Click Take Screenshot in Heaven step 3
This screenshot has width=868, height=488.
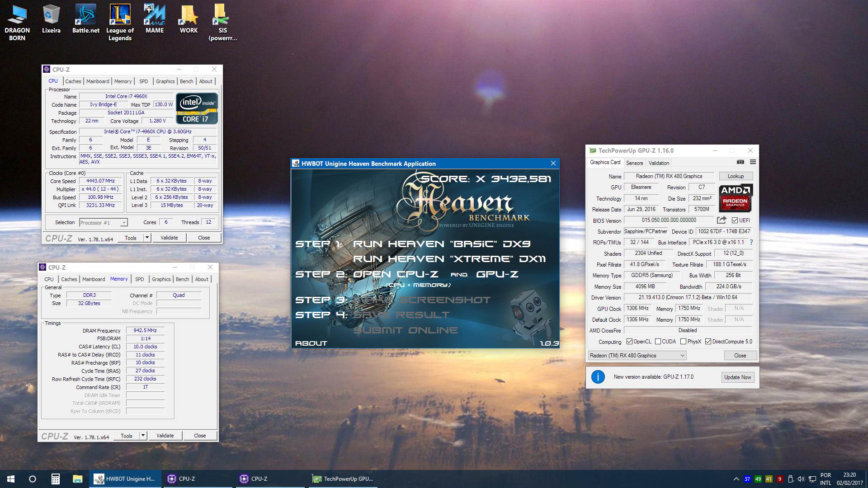421,300
